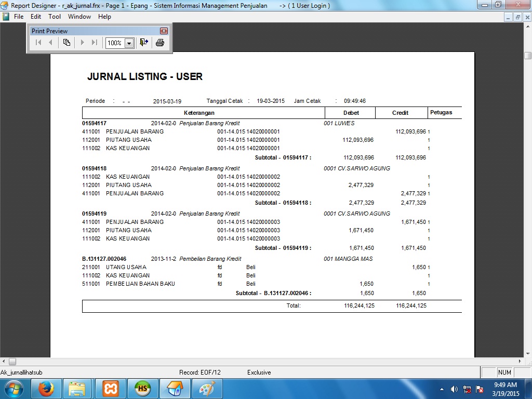The image size is (532, 399).
Task: Open the File menu
Action: click(x=19, y=17)
